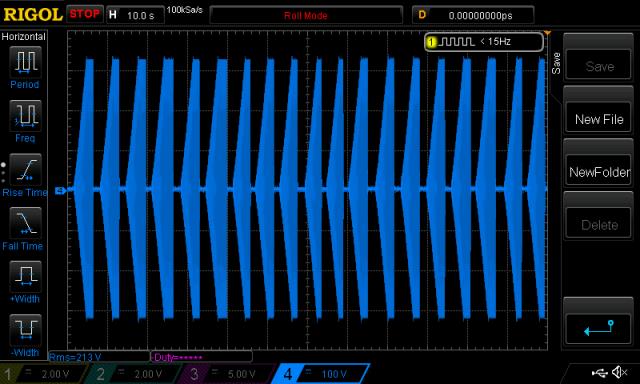Image resolution: width=640 pixels, height=384 pixels.
Task: Choose the Rise Time measurement icon
Action: pyautogui.click(x=25, y=169)
